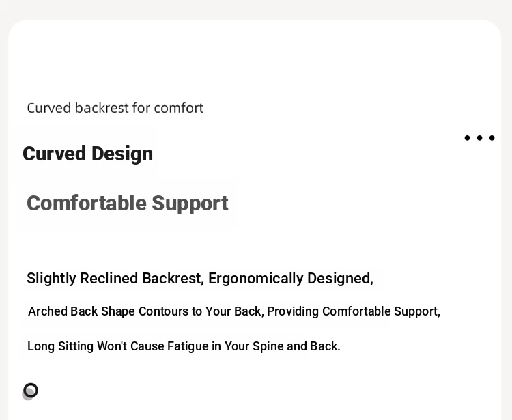Click the gray 'Comfortable Support' heading

(128, 204)
